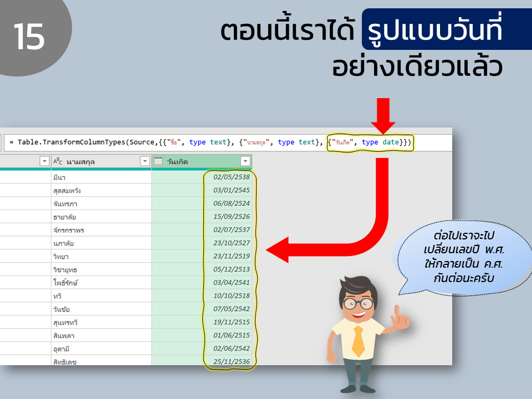Select the date cell 15/09/2526
This screenshot has height=399, width=532.
202,217
